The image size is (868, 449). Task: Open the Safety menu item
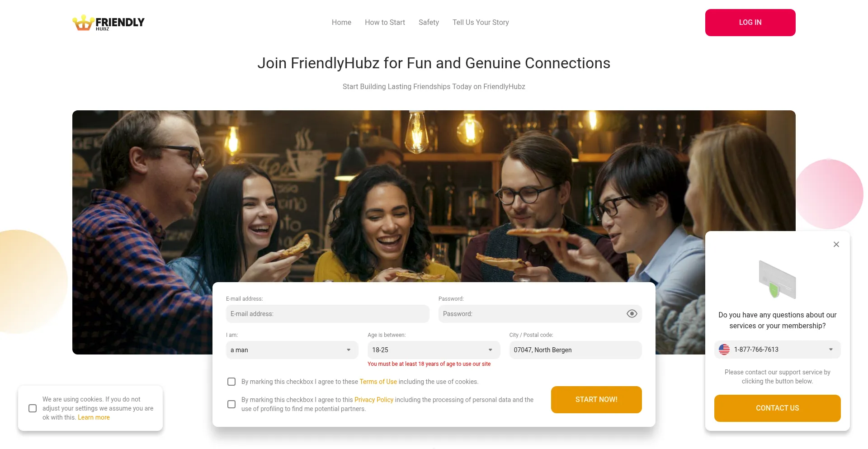point(429,22)
